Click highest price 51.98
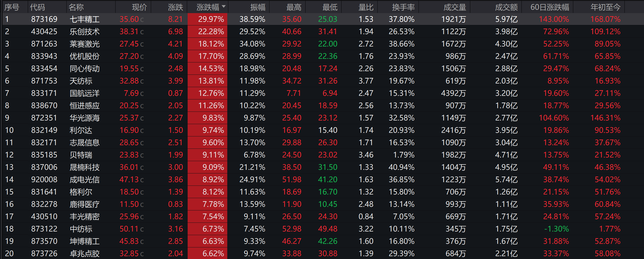Viewport: 644px width, 259px height. tap(292, 180)
